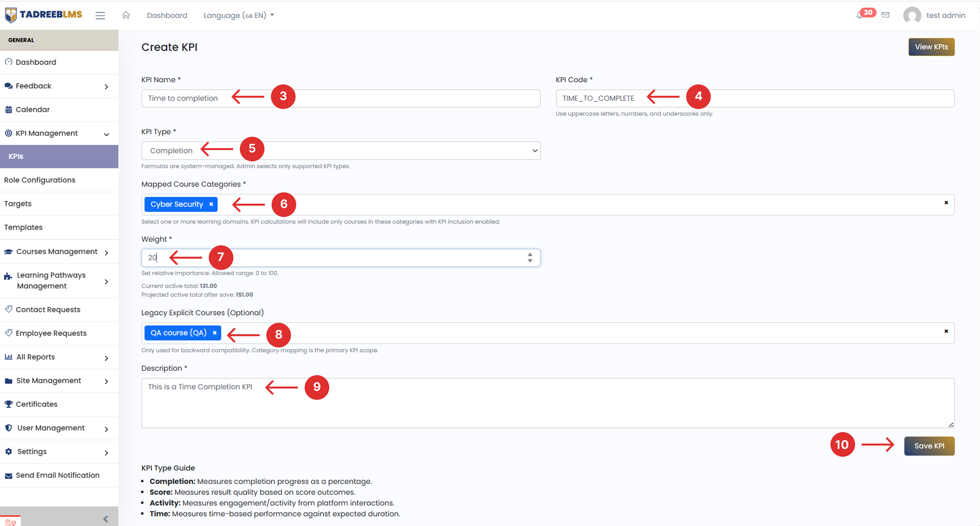Toggle the hamburger sidebar menu

click(x=100, y=15)
